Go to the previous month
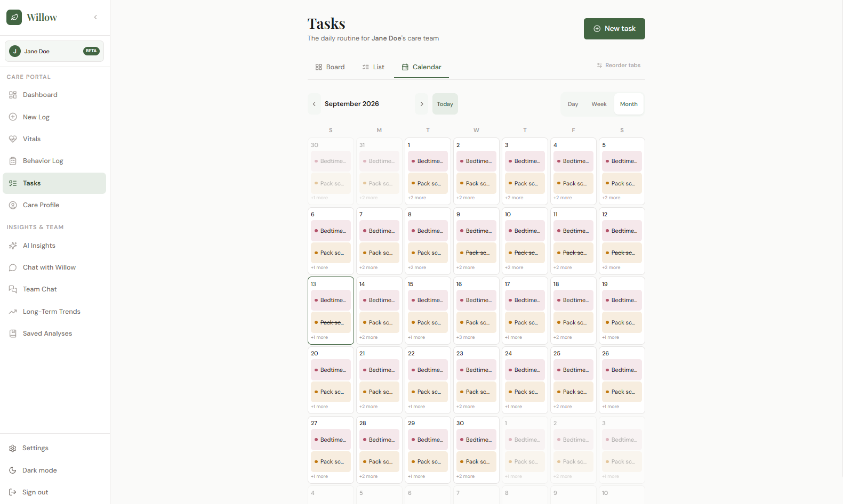The height and width of the screenshot is (504, 843). coord(315,104)
